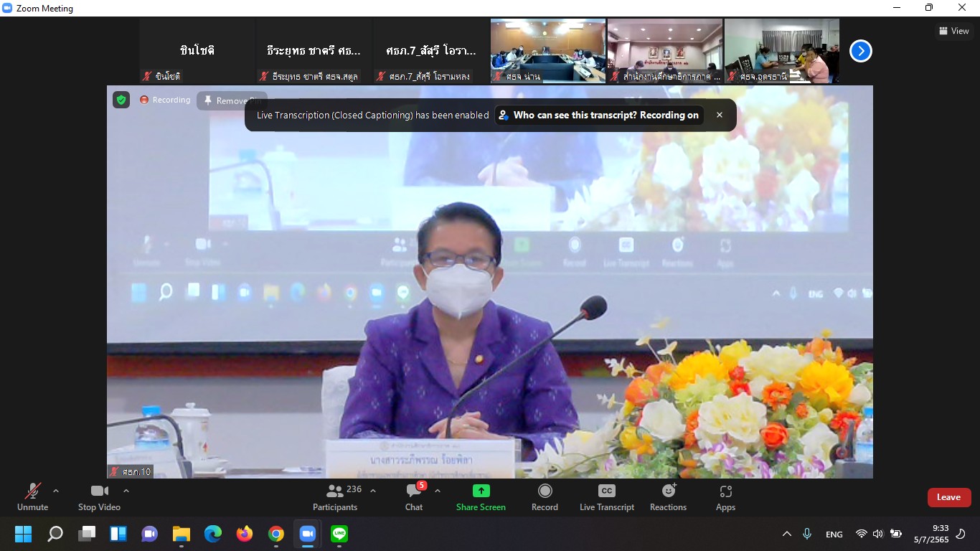Click the green encryption shield icon
This screenshot has width=980, height=551.
click(x=121, y=100)
